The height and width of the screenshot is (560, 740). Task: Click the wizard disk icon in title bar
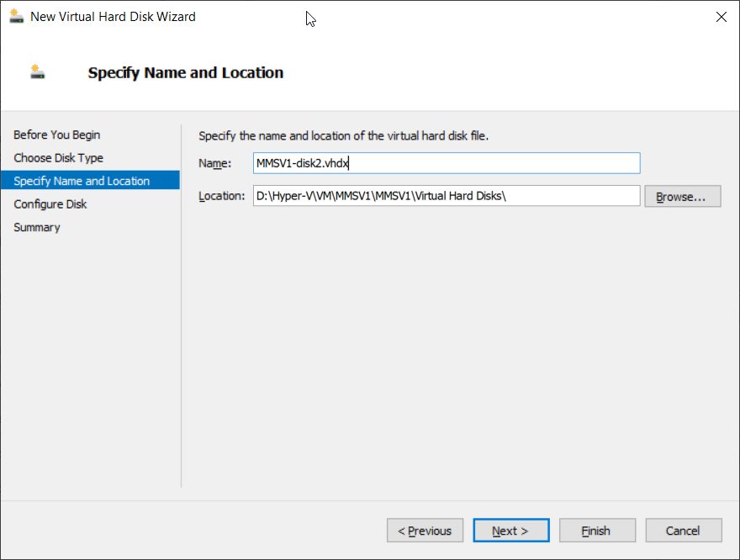pos(17,16)
